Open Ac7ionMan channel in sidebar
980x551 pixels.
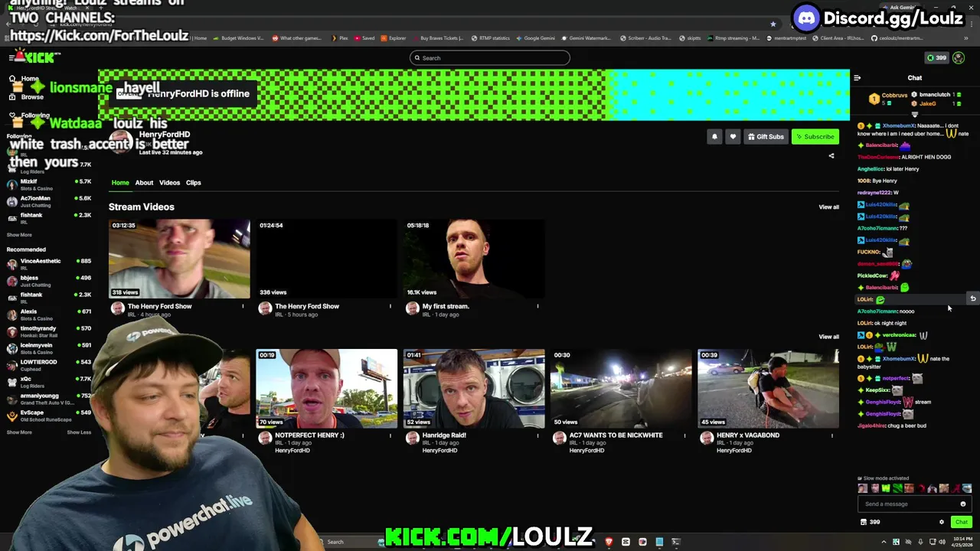pyautogui.click(x=47, y=201)
